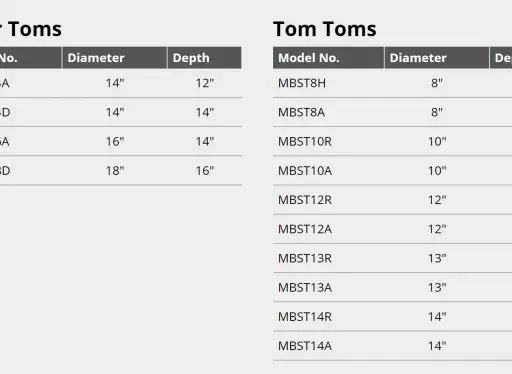The image size is (512, 374).
Task: Select the MBST12A model number
Action: (305, 229)
